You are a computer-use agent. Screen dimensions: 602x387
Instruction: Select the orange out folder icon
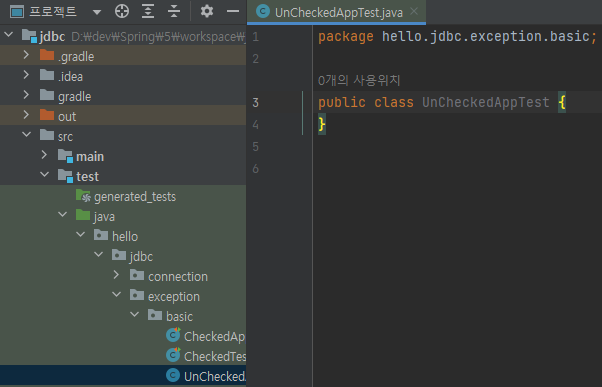click(x=47, y=115)
